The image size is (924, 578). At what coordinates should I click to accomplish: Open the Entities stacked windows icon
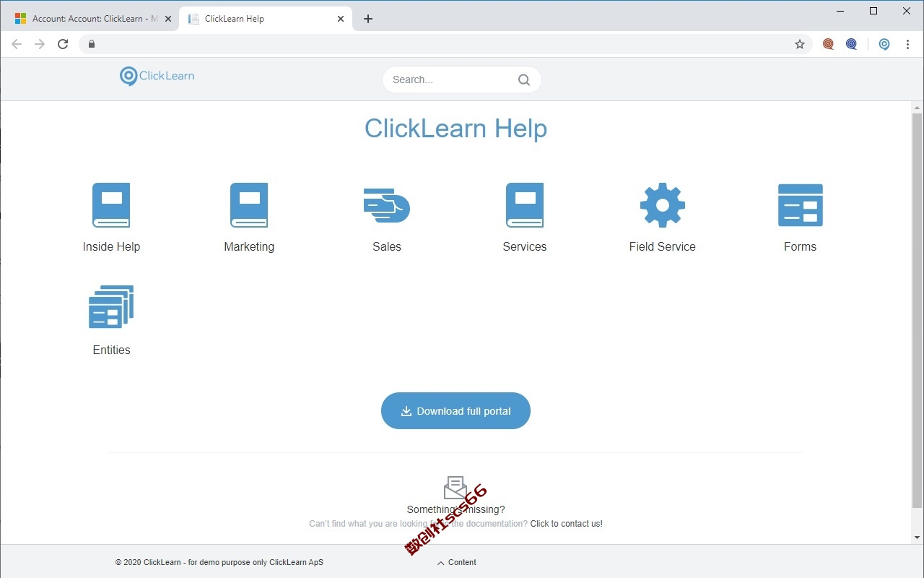(x=111, y=306)
